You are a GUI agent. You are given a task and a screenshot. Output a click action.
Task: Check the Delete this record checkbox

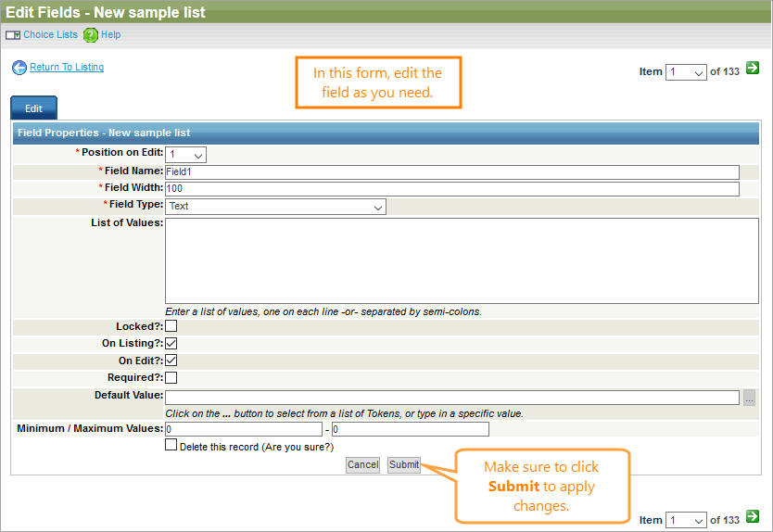click(x=171, y=445)
